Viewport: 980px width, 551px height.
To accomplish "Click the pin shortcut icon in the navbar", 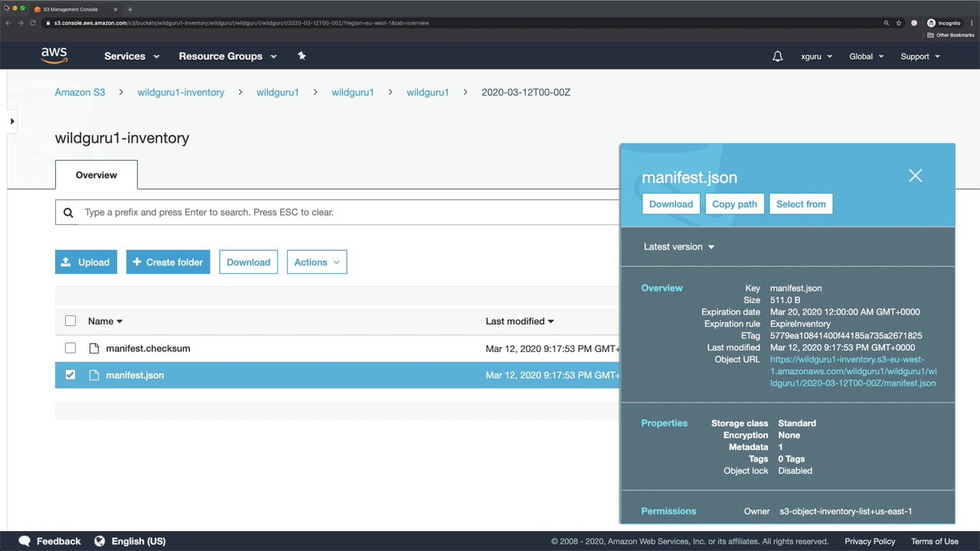I will click(302, 56).
